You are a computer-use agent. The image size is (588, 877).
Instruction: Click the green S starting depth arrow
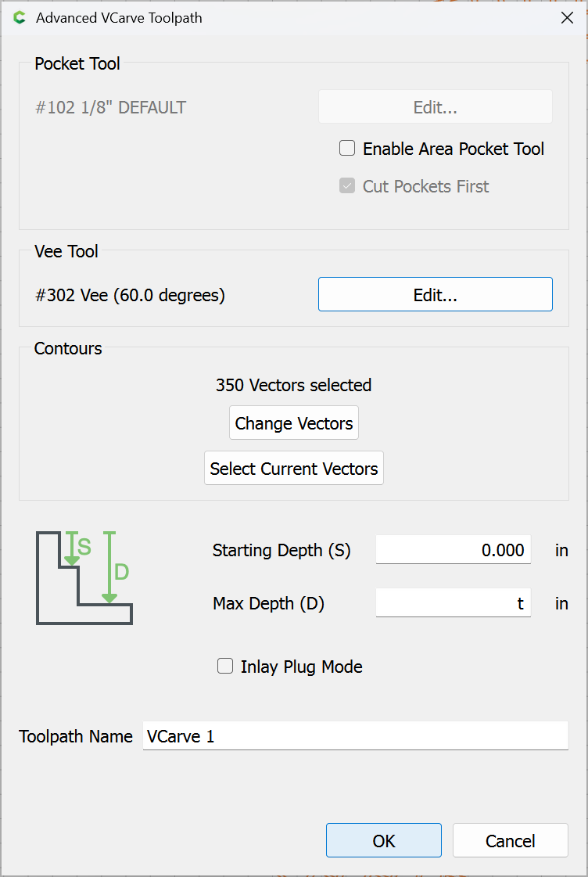tap(72, 548)
